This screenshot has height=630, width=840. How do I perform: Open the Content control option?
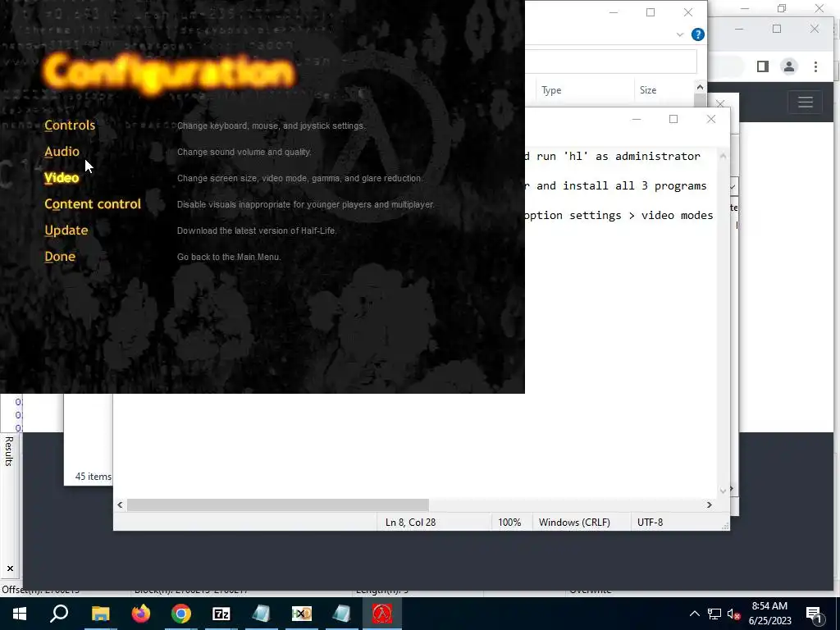93,204
